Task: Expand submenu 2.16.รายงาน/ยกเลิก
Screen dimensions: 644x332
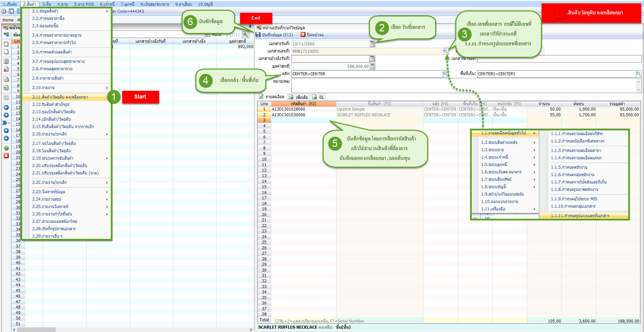Action: 107,134
